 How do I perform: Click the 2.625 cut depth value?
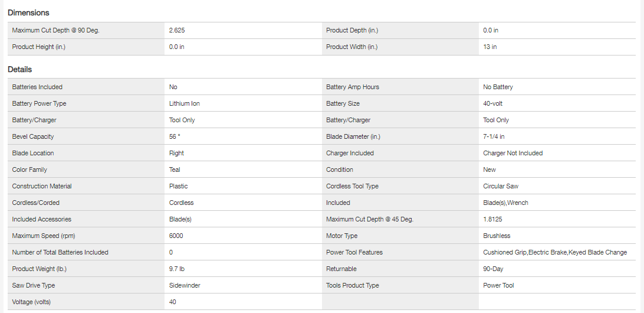(x=177, y=30)
